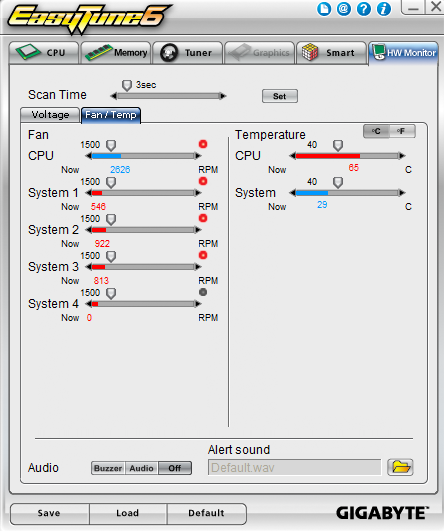This screenshot has height=531, width=444.
Task: Switch temperature unit to Celsius
Action: [x=376, y=131]
